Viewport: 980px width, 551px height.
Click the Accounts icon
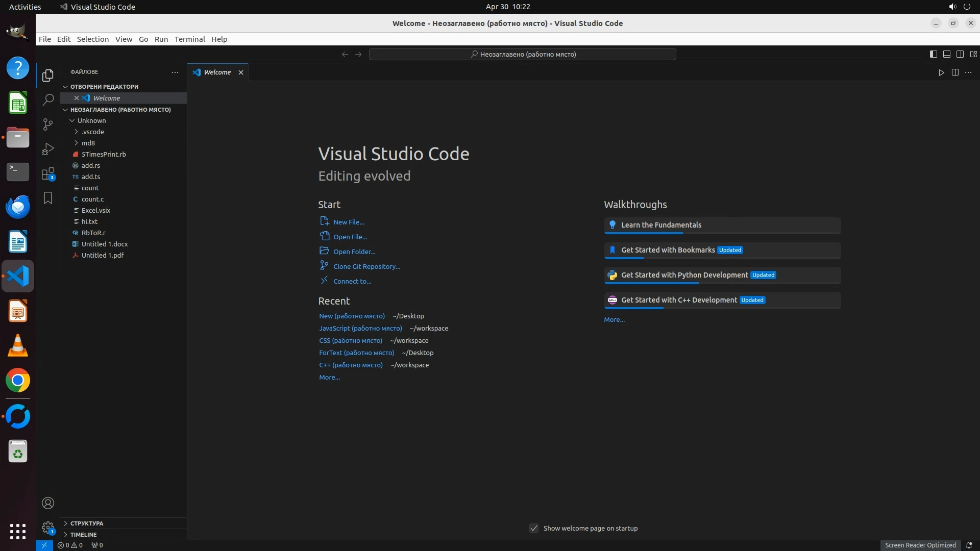tap(48, 503)
